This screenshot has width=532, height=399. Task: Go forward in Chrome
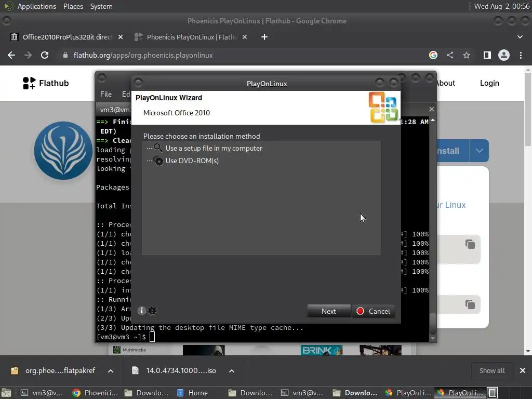[x=28, y=55]
